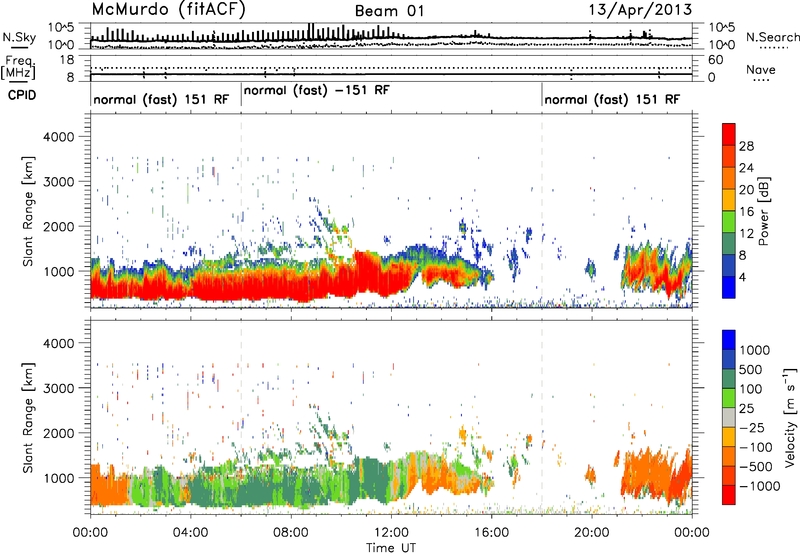This screenshot has width=800, height=554.
Task: Click the power panel 'Slant Range [km]' label
Action: point(28,211)
